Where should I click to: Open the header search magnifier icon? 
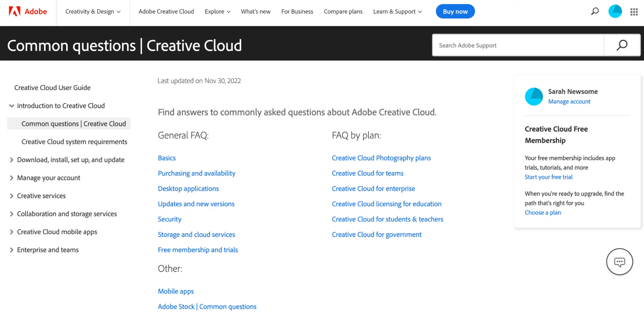595,12
